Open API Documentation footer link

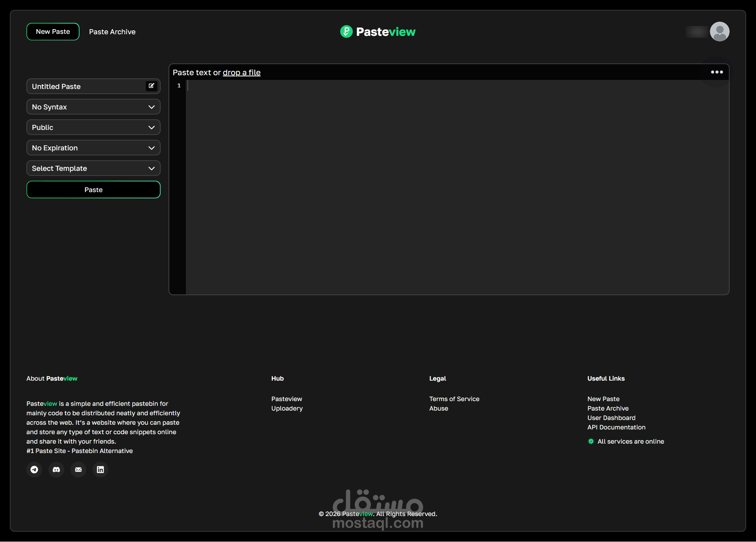pos(617,427)
